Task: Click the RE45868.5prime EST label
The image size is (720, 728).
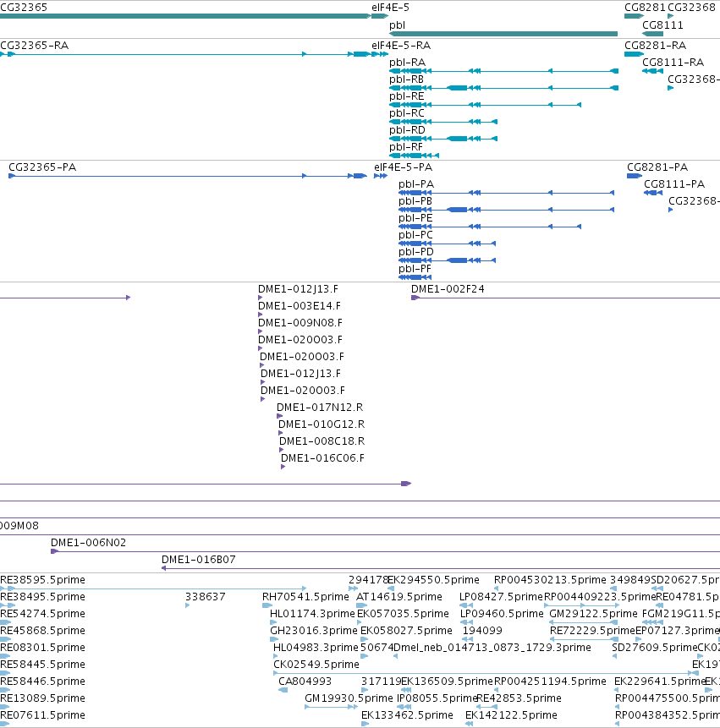Action: (x=42, y=631)
